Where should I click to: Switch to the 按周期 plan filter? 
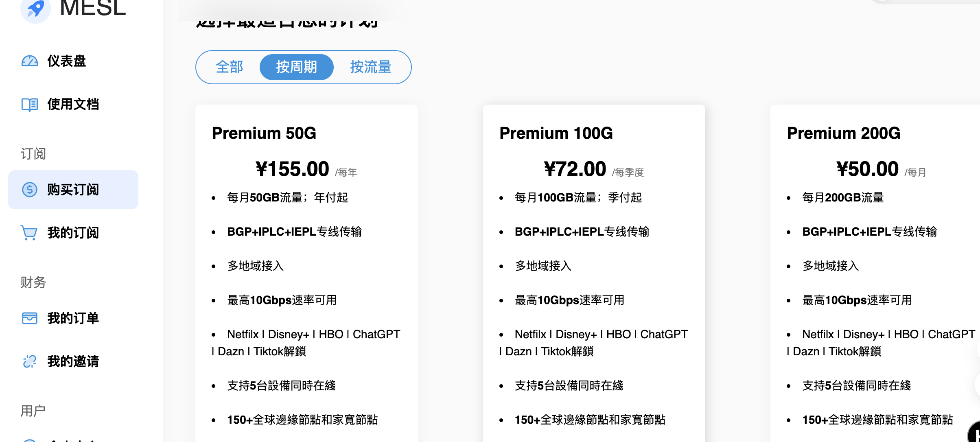click(x=297, y=67)
